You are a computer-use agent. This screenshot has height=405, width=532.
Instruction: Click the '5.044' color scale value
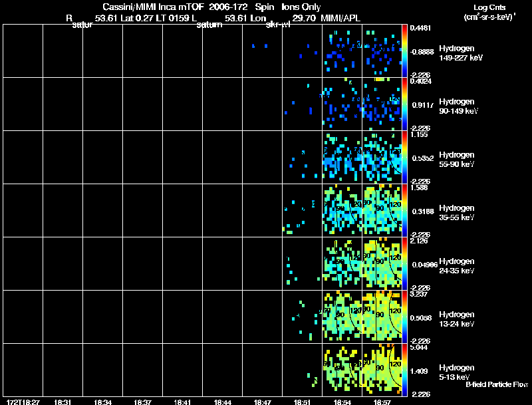(419, 347)
